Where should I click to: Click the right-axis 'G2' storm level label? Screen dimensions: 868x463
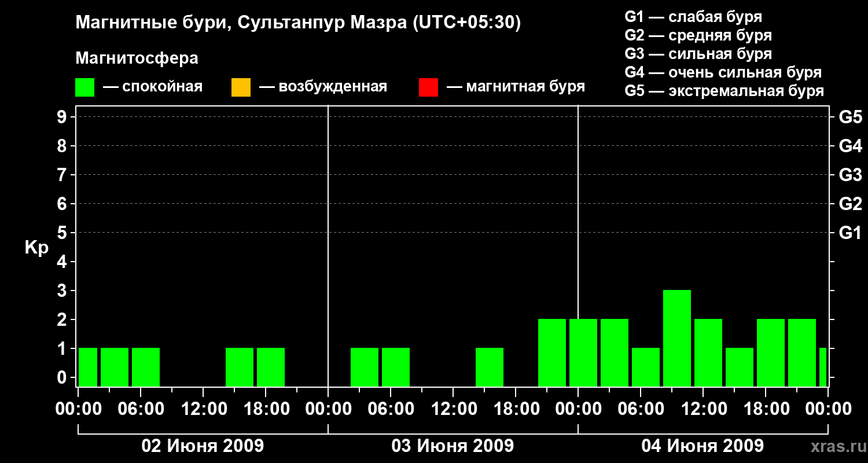[x=851, y=204]
